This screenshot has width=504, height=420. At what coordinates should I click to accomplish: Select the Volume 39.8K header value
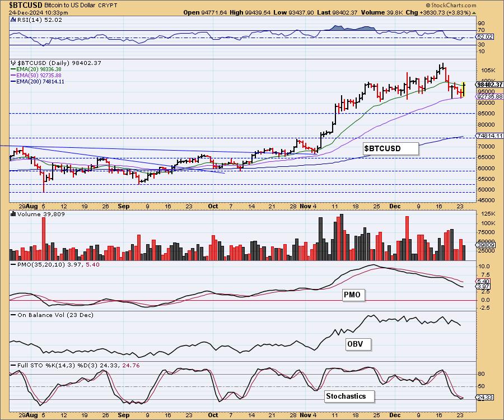(x=381, y=12)
